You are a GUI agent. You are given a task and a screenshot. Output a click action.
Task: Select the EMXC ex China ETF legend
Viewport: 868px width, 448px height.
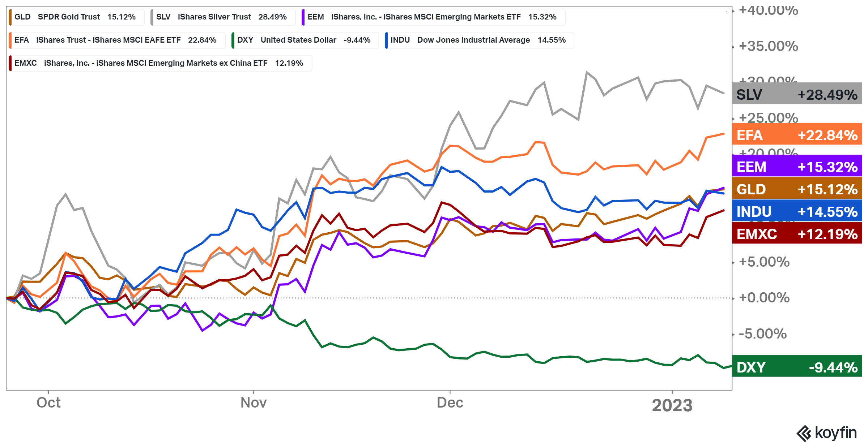point(159,63)
